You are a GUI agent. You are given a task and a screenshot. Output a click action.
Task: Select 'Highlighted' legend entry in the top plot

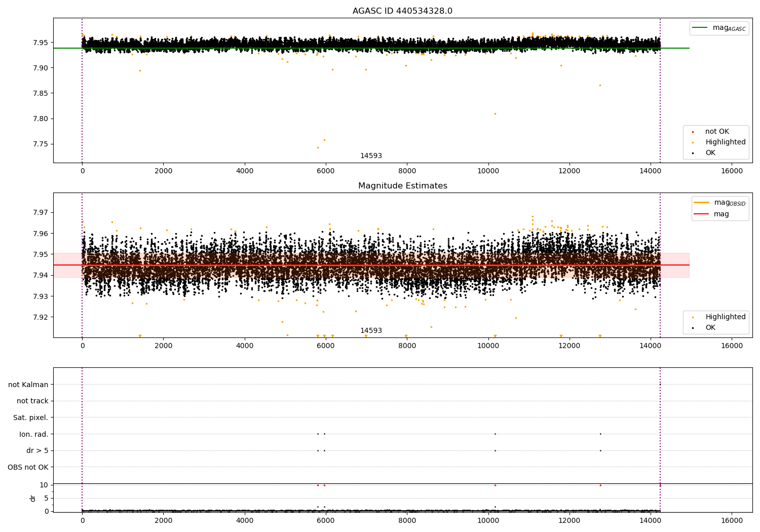pos(725,142)
